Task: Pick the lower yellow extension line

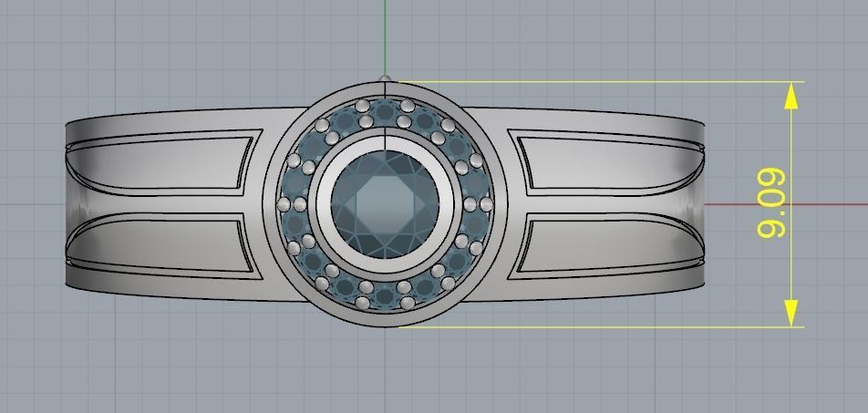Action: 601,326
